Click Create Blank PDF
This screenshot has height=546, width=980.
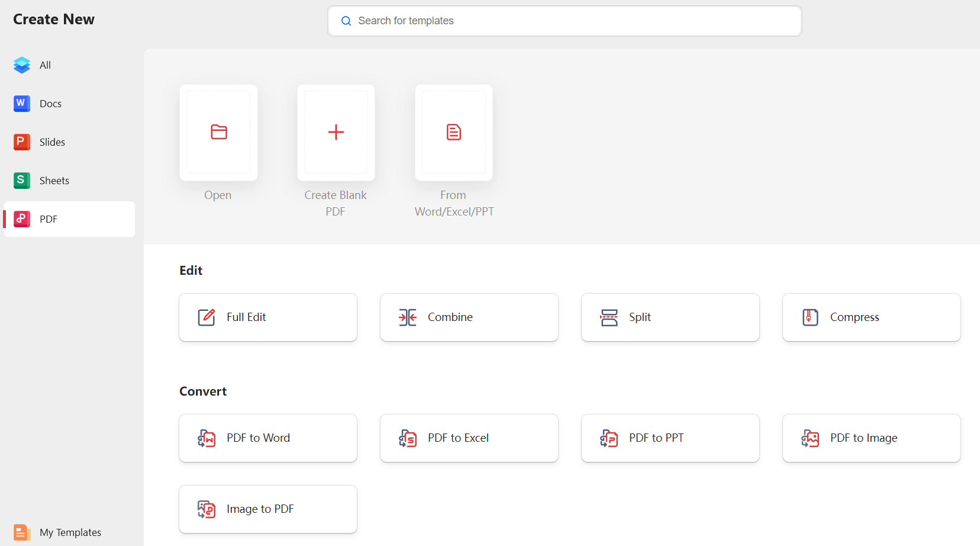click(335, 133)
